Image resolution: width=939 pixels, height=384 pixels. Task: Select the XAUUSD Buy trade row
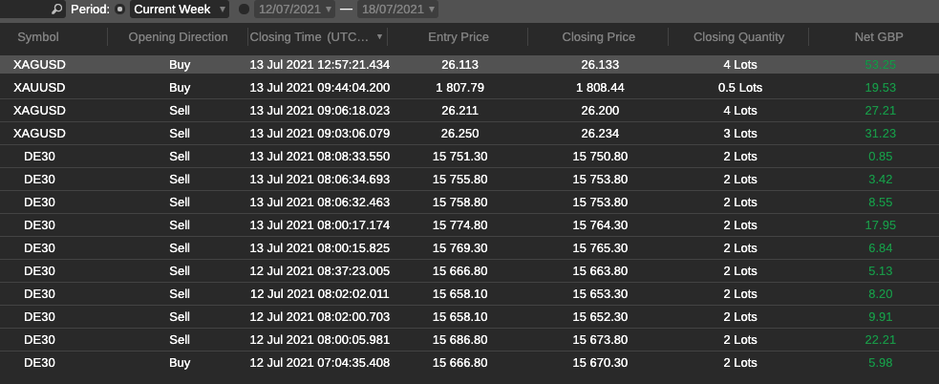coord(470,87)
